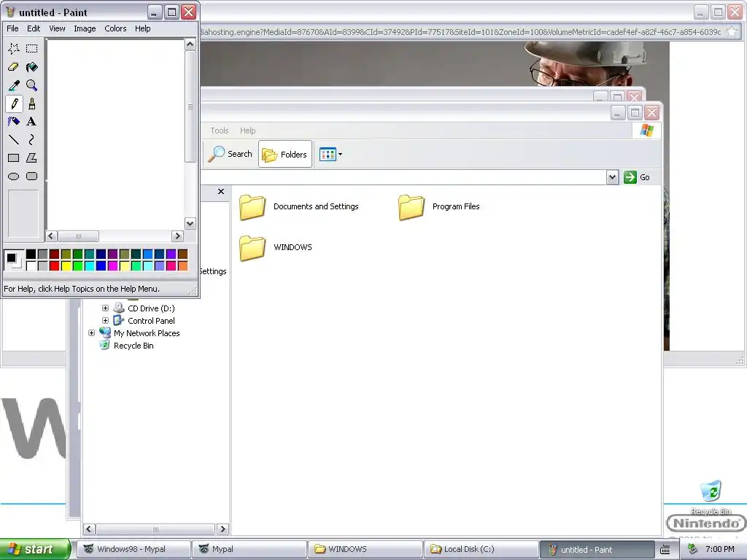Select the Free-Form Select tool in Paint
Image resolution: width=747 pixels, height=560 pixels.
(14, 48)
